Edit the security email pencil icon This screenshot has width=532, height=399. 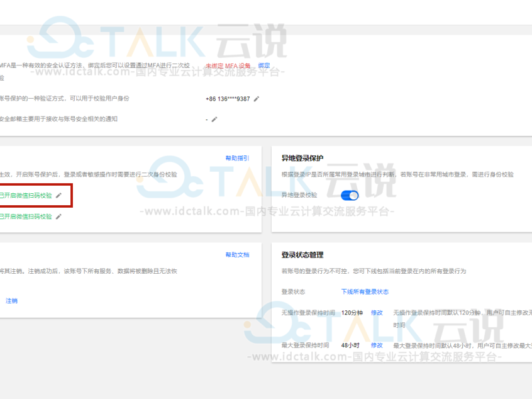[x=214, y=119]
